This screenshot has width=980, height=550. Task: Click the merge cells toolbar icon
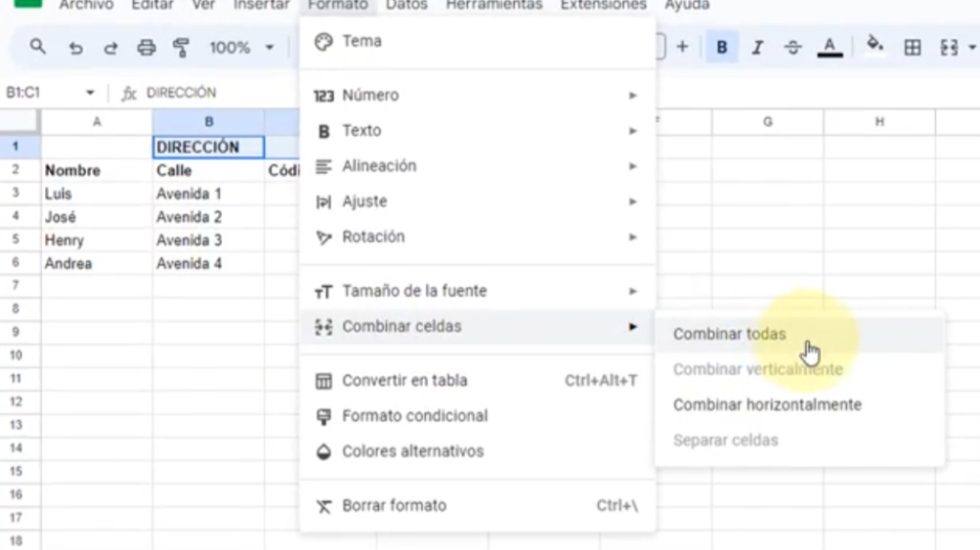[x=949, y=47]
